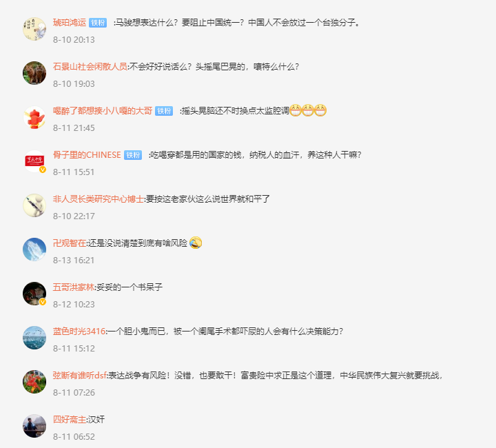Click the last grinning emoji after 太监腔调
The height and width of the screenshot is (448, 496).
coord(320,110)
